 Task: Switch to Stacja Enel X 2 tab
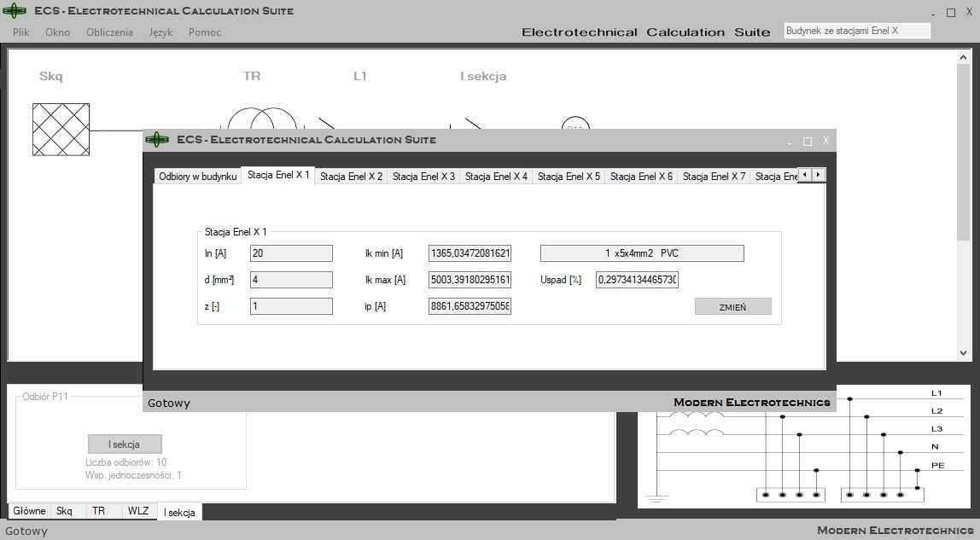351,177
